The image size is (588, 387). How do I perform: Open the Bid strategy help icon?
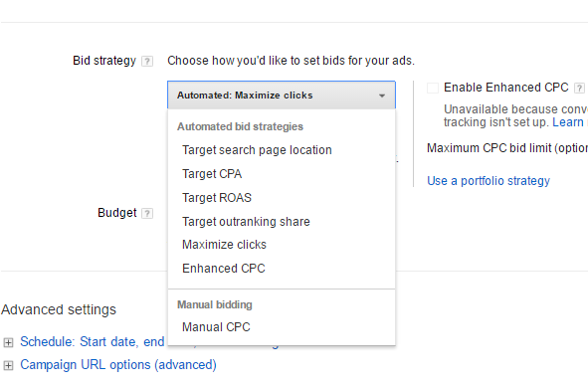[147, 61]
